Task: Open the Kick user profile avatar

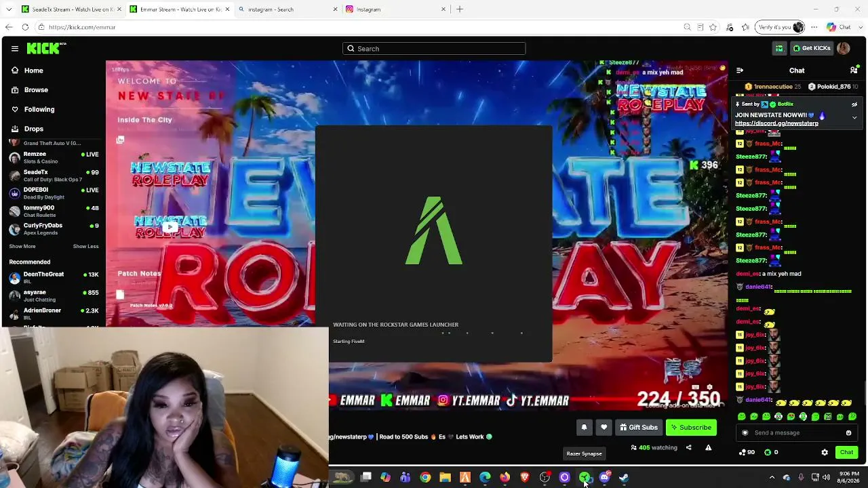Action: point(844,48)
